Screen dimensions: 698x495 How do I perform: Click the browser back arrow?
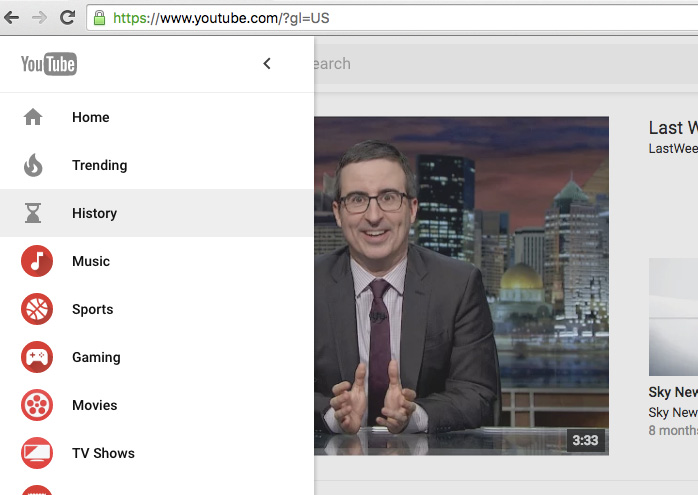point(13,17)
